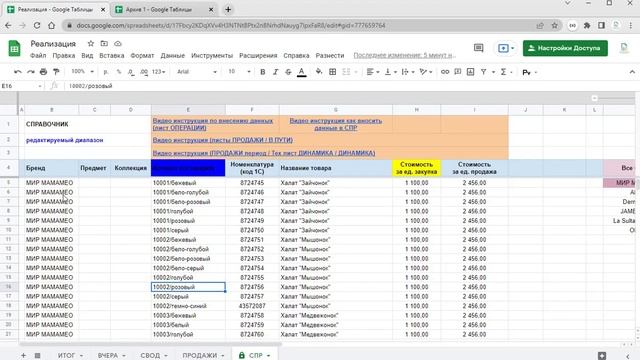The width and height of the screenshot is (640, 360).
Task: Click the browser address bar
Action: [302, 25]
